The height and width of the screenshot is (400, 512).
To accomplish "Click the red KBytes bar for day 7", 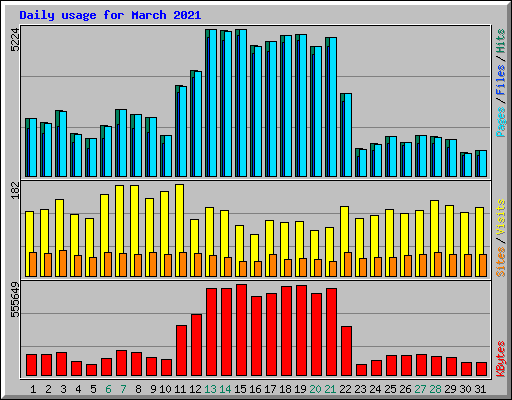I will (x=121, y=363).
